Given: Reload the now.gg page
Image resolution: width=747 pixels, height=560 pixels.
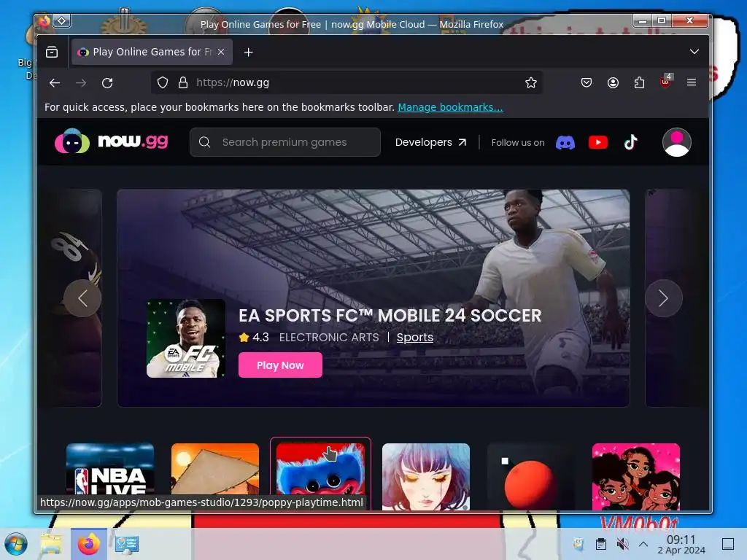Looking at the screenshot, I should click(107, 83).
